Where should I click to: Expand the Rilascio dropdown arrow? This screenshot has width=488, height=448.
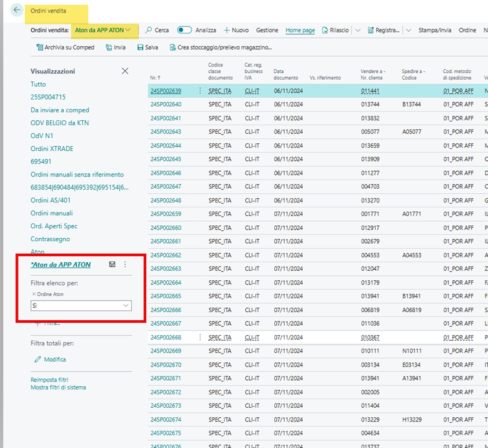pyautogui.click(x=358, y=30)
